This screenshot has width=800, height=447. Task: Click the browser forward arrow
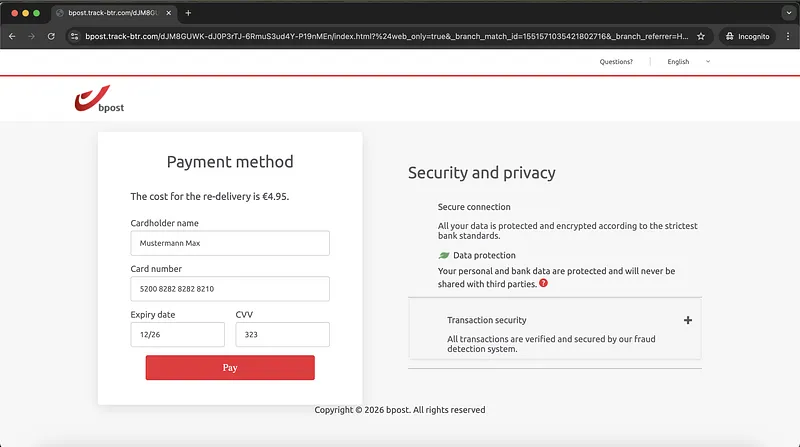point(32,36)
